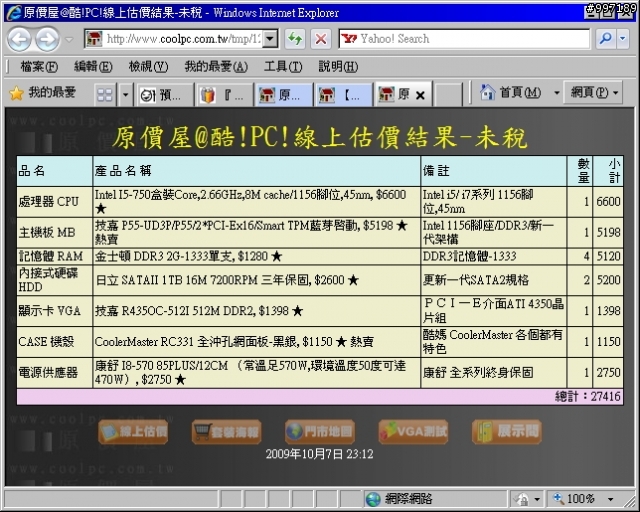
Task: Click the 100% zoom level button
Action: [574, 499]
